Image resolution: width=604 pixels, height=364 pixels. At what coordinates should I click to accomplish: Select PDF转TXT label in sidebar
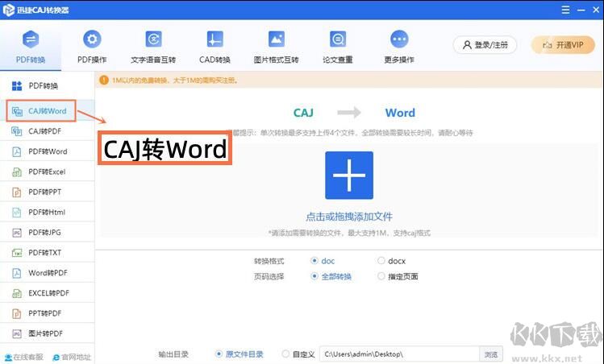(44, 253)
